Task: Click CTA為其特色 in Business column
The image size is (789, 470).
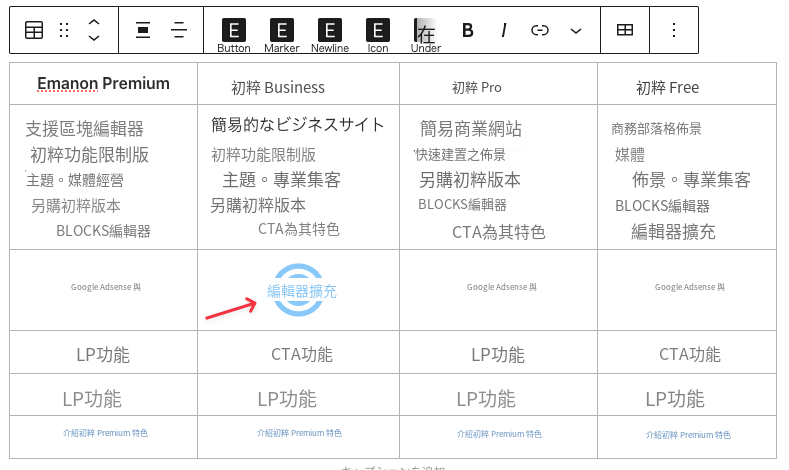Action: (x=299, y=229)
